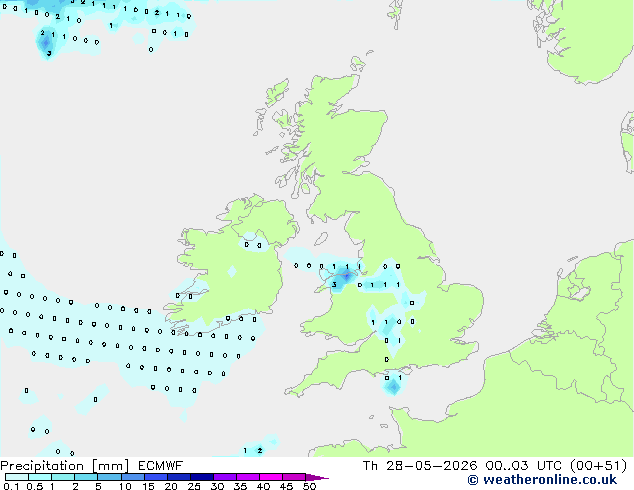Viewport: 634px width, 490px height.
Task: Click the 1–2 mm legend color swatch
Action: pos(63,477)
